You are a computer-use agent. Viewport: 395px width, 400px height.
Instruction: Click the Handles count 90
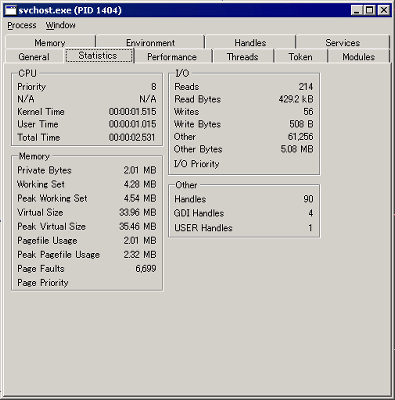[308, 199]
